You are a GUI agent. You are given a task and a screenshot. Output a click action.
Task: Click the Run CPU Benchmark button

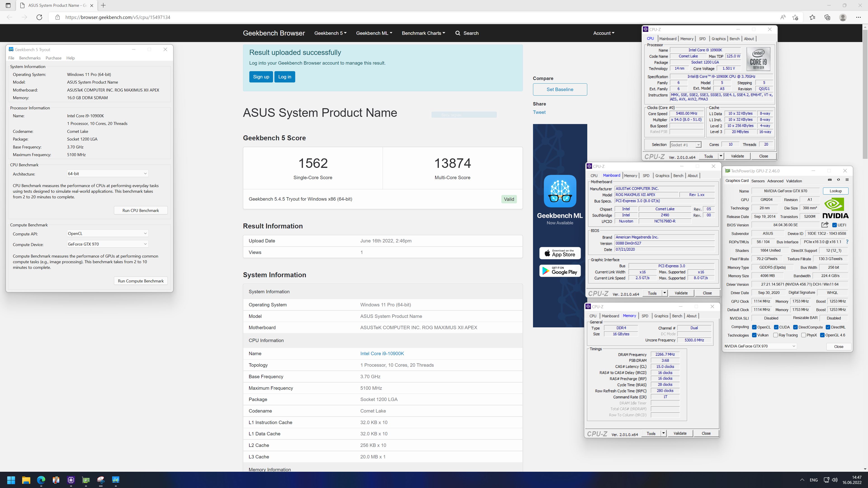[x=141, y=211]
